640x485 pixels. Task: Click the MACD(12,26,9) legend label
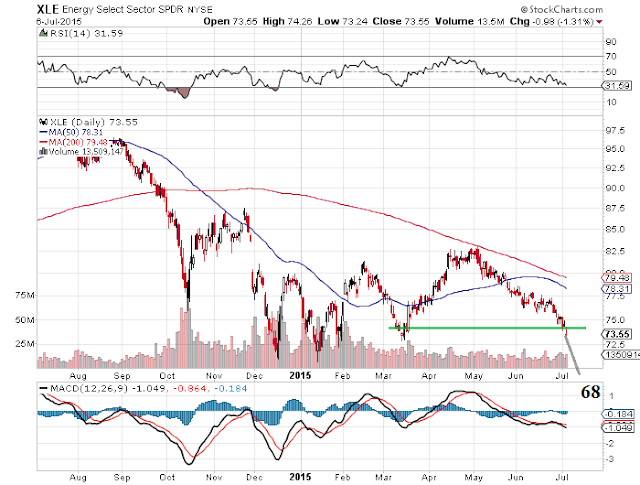[x=89, y=388]
